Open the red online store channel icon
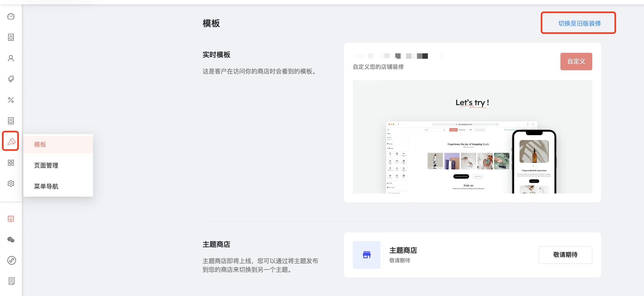Screen dimensions: 644x296 [11, 219]
